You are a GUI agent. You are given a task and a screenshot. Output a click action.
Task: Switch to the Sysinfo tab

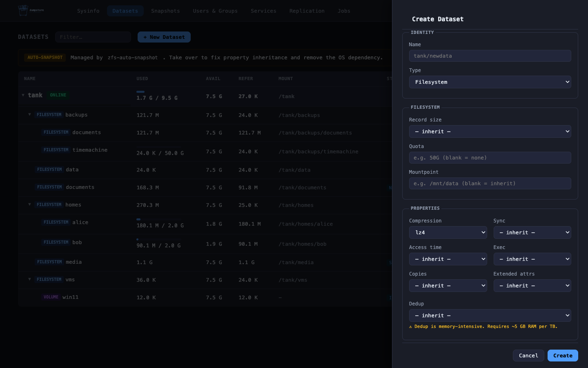coord(88,11)
